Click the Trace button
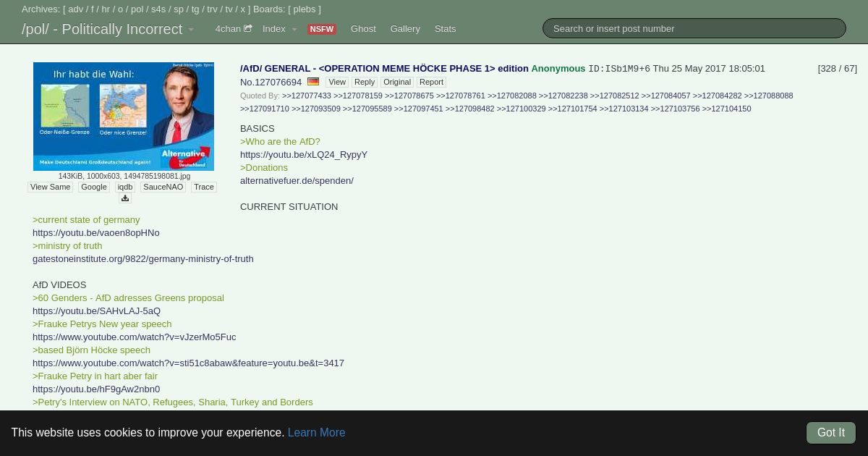The height and width of the screenshot is (456, 868). pyautogui.click(x=204, y=187)
